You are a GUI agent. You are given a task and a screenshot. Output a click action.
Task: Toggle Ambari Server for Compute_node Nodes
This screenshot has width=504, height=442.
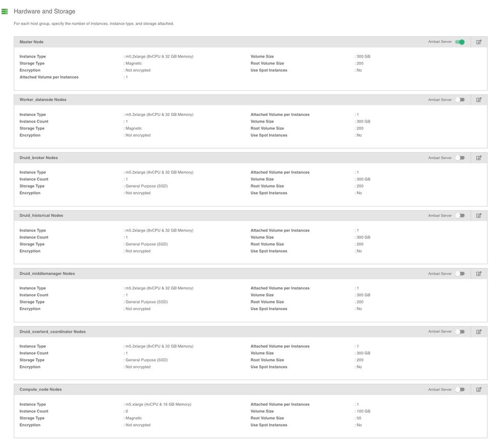coord(460,390)
